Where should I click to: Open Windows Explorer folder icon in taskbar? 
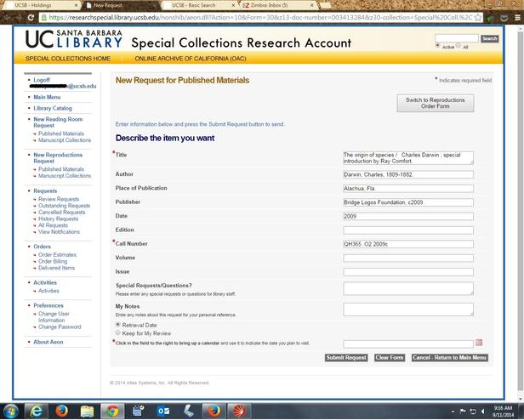(x=85, y=410)
